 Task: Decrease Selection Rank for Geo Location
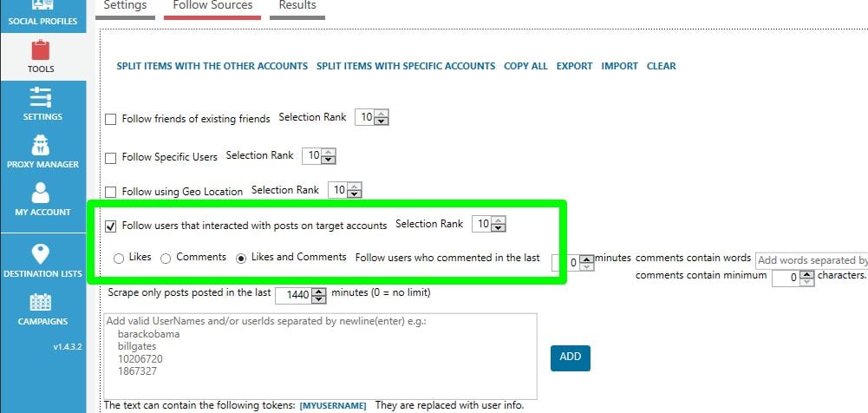(355, 193)
